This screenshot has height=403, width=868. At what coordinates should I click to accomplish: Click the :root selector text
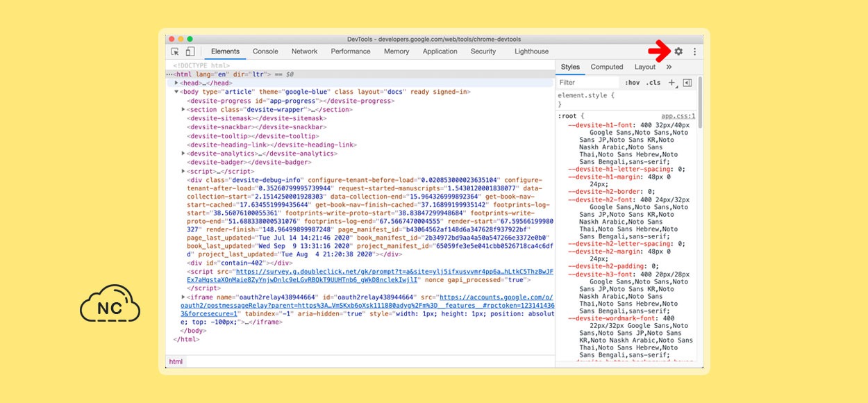(x=568, y=116)
